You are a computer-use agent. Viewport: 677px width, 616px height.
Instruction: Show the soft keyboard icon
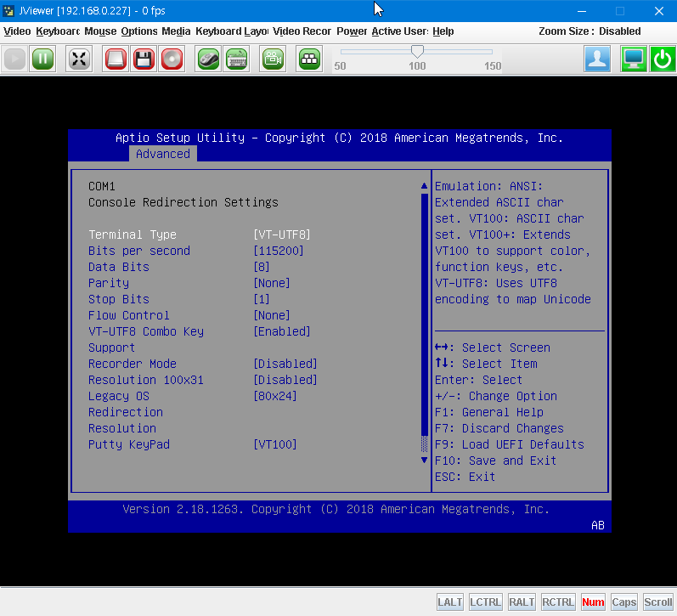237,59
